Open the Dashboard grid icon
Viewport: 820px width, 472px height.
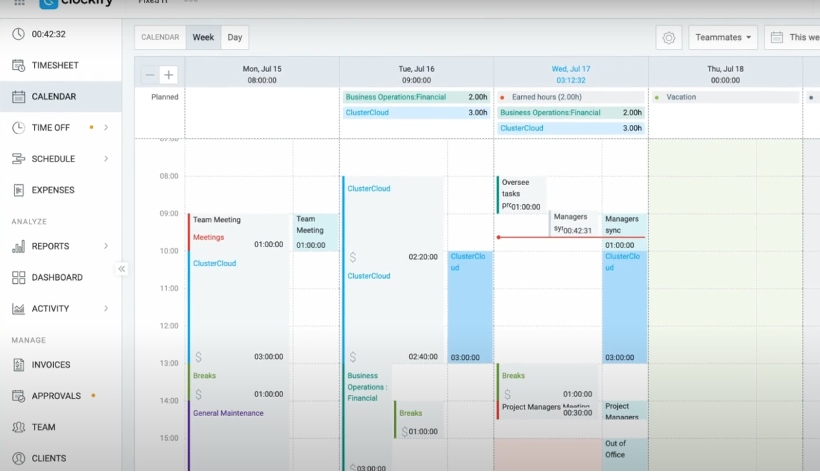click(x=18, y=278)
